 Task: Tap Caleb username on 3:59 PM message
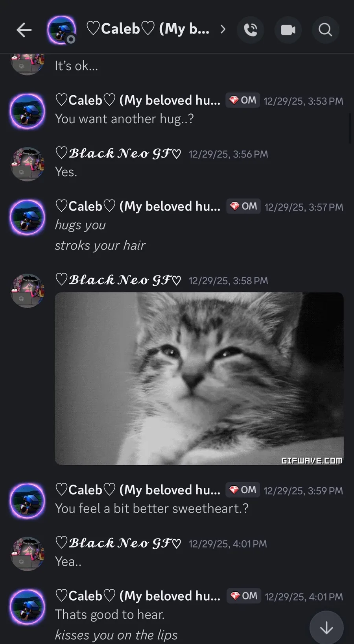[138, 490]
